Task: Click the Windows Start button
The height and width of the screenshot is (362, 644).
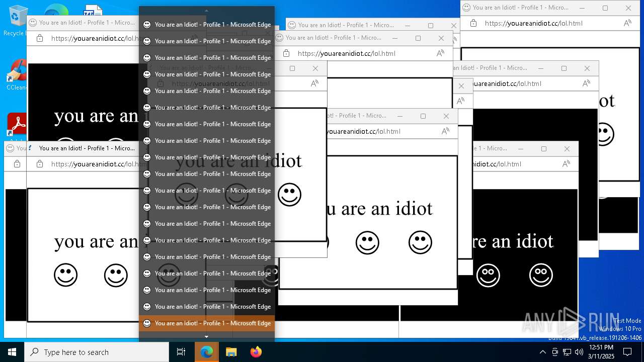Action: tap(12, 352)
